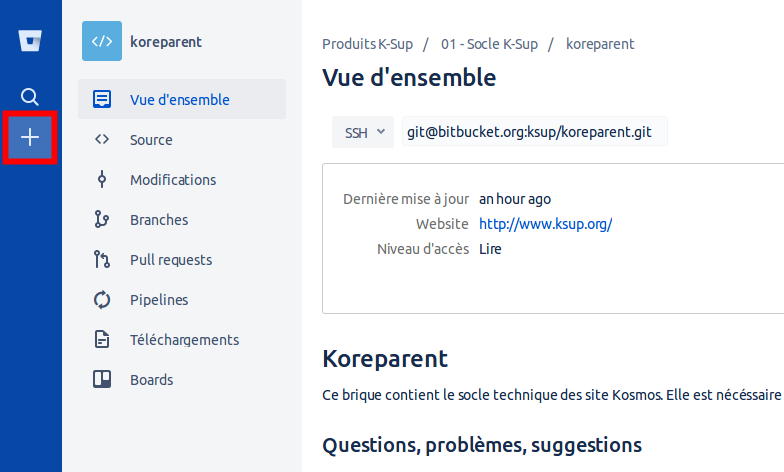Click the koreparent repository avatar icon
The width and height of the screenshot is (784, 472).
[102, 41]
